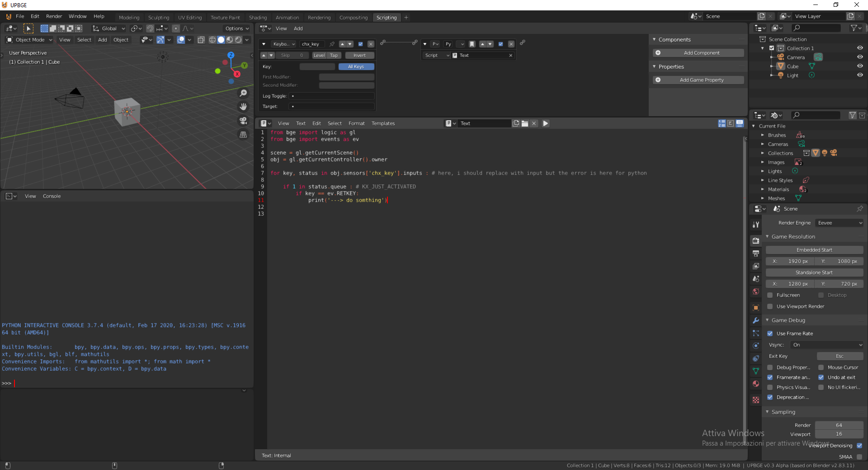
Task: Collapse the Game Debug panel
Action: (788, 320)
